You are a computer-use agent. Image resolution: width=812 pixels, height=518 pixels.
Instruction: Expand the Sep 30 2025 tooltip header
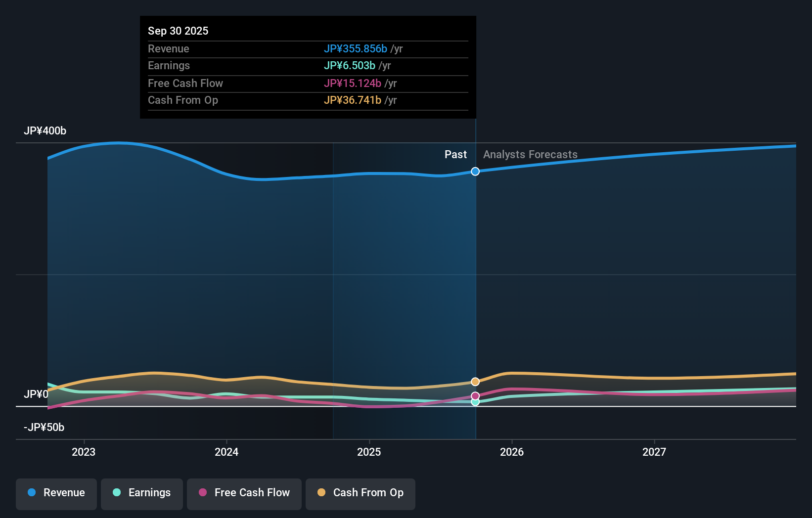[x=178, y=31]
